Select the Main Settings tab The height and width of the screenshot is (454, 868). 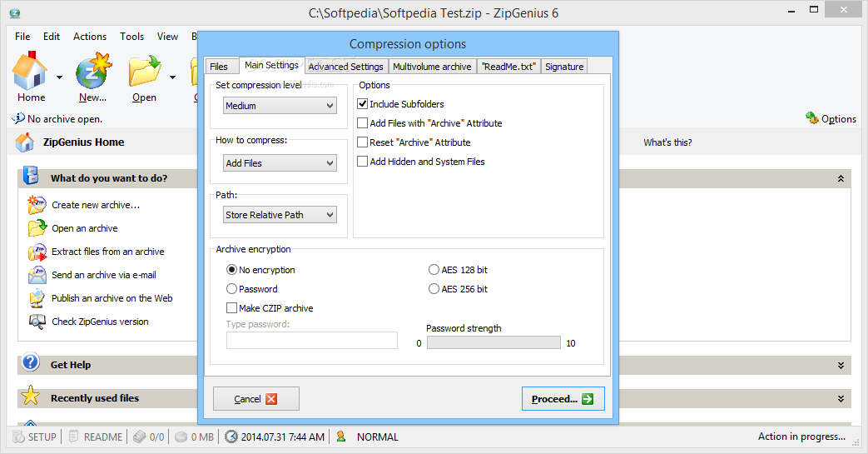(x=272, y=65)
